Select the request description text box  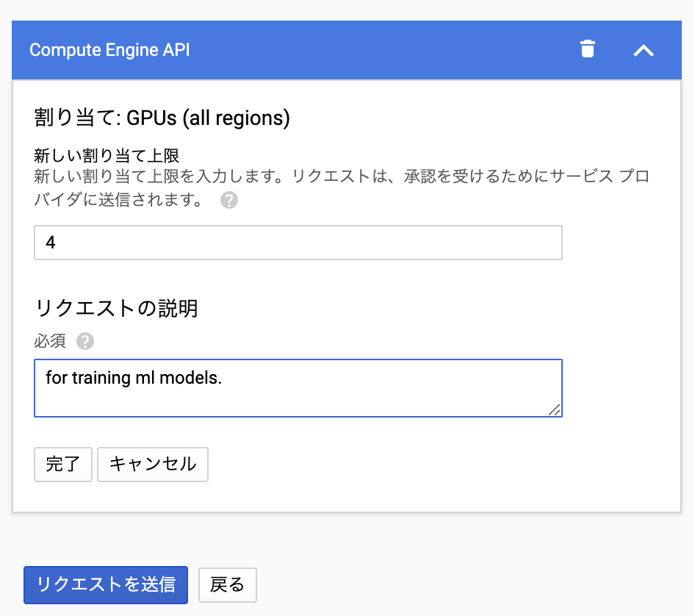coord(298,387)
